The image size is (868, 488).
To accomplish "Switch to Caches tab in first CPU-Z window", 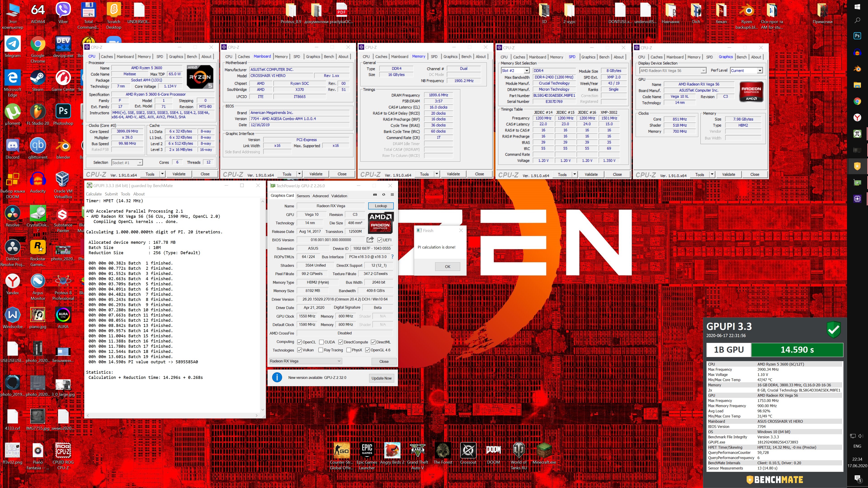I will point(106,56).
